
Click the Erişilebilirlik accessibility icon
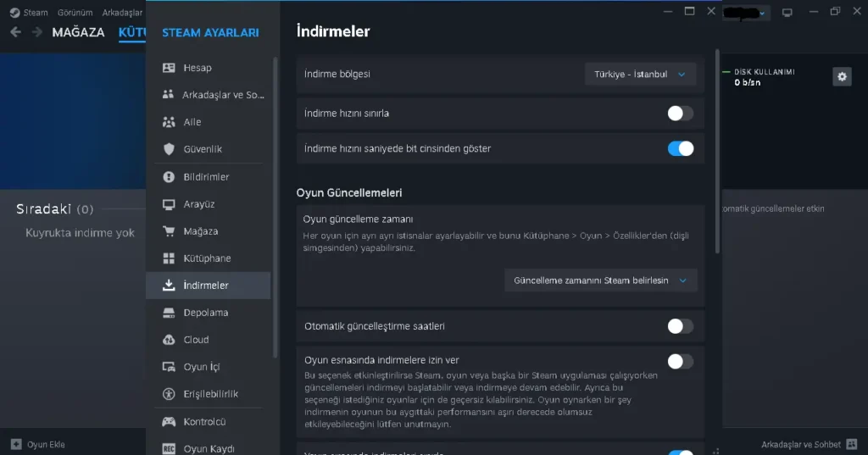point(169,394)
